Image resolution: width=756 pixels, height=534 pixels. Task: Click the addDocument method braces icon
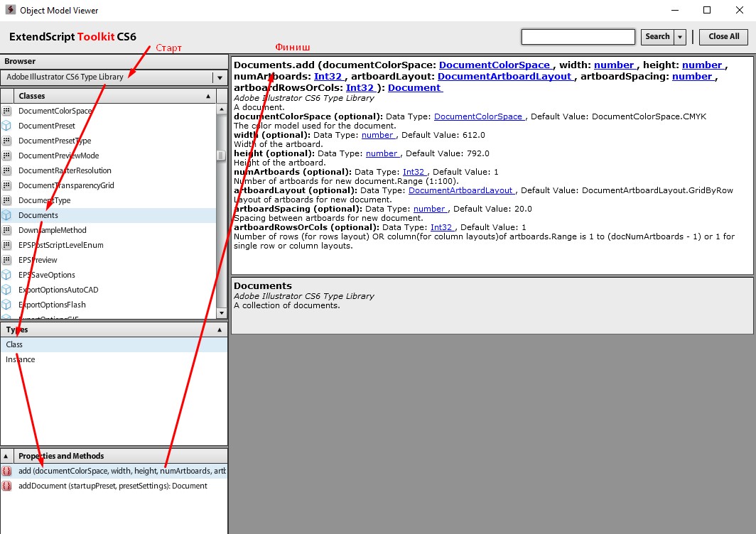6,486
